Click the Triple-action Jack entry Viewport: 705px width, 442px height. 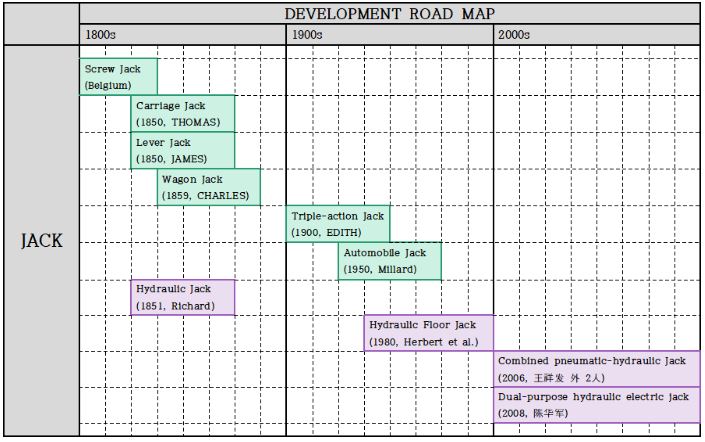click(x=337, y=224)
